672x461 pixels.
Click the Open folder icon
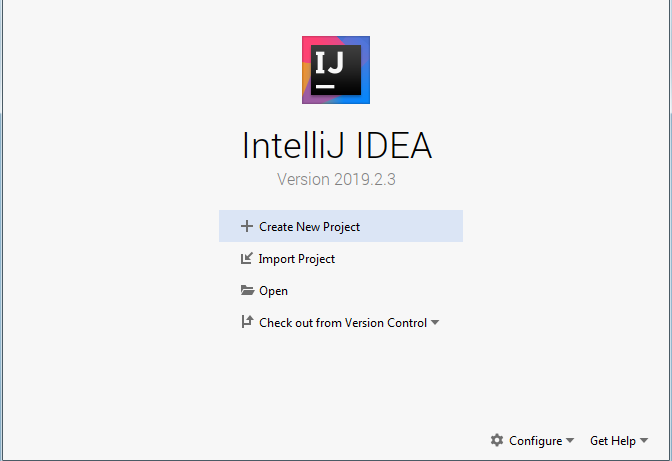pyautogui.click(x=247, y=291)
